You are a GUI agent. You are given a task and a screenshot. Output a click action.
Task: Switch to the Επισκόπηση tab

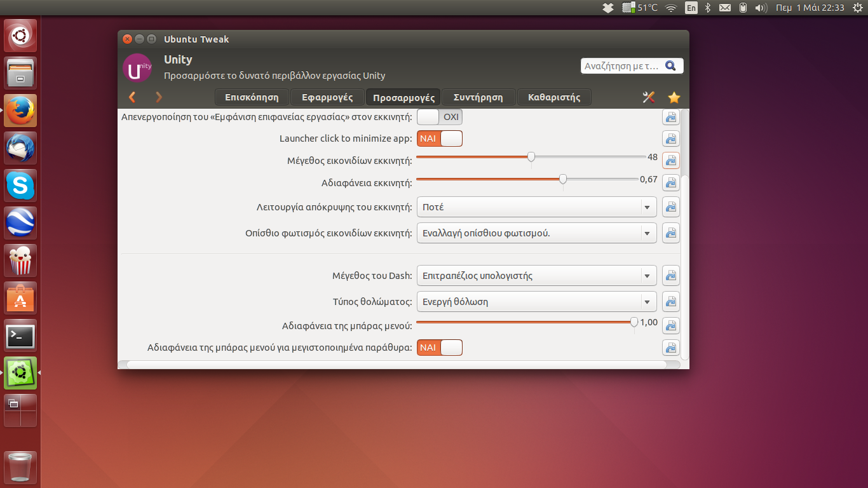click(x=252, y=97)
